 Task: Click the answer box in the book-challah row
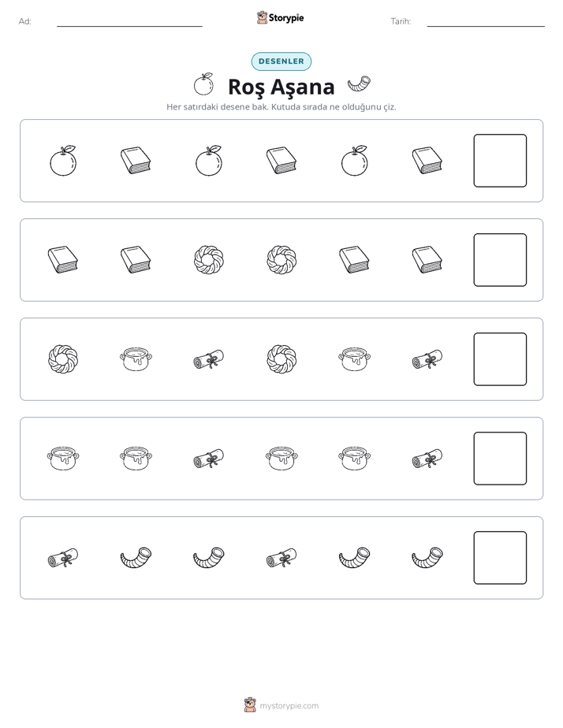pyautogui.click(x=500, y=260)
